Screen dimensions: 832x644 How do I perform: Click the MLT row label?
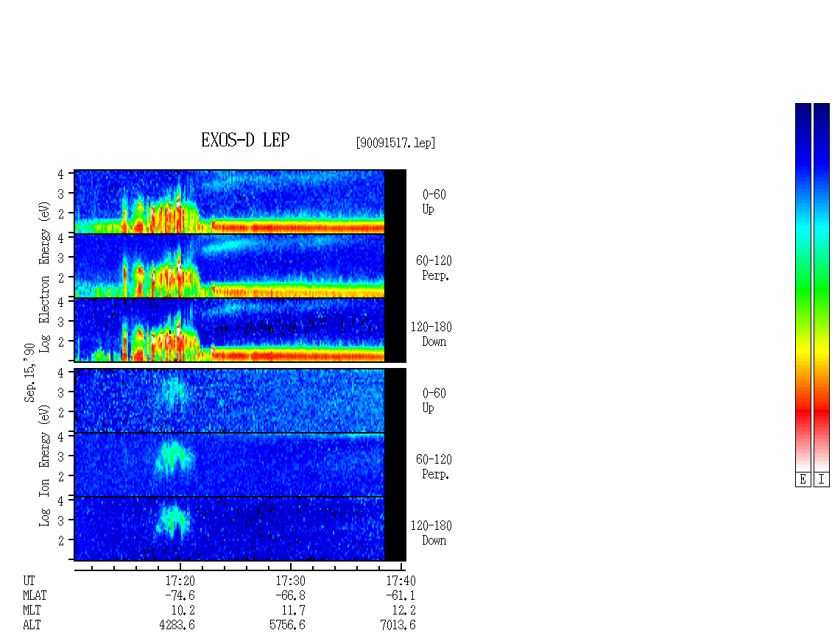click(x=32, y=611)
